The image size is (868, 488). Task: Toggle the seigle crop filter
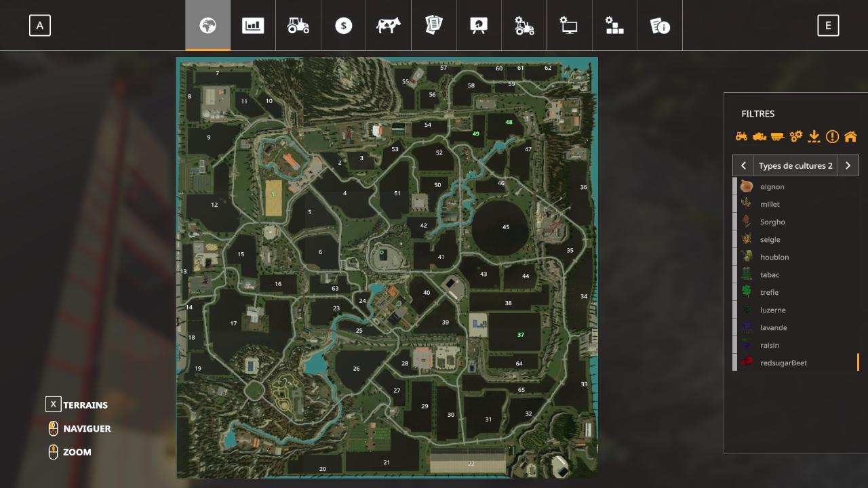click(795, 239)
